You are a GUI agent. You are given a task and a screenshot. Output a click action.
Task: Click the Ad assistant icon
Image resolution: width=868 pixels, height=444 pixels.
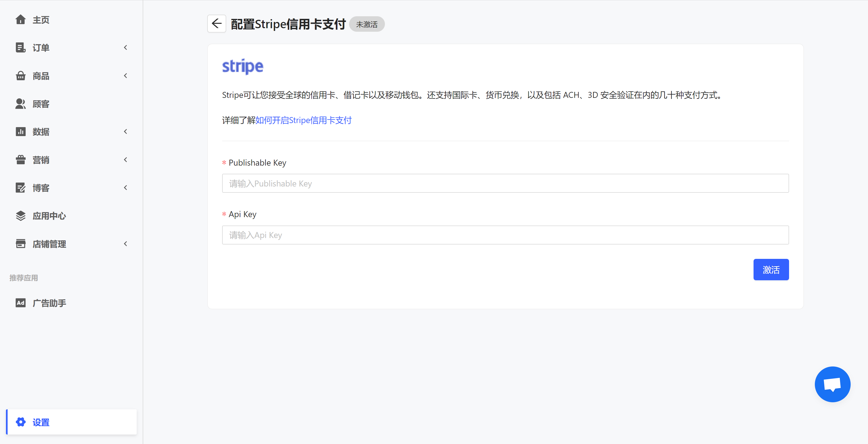click(21, 303)
